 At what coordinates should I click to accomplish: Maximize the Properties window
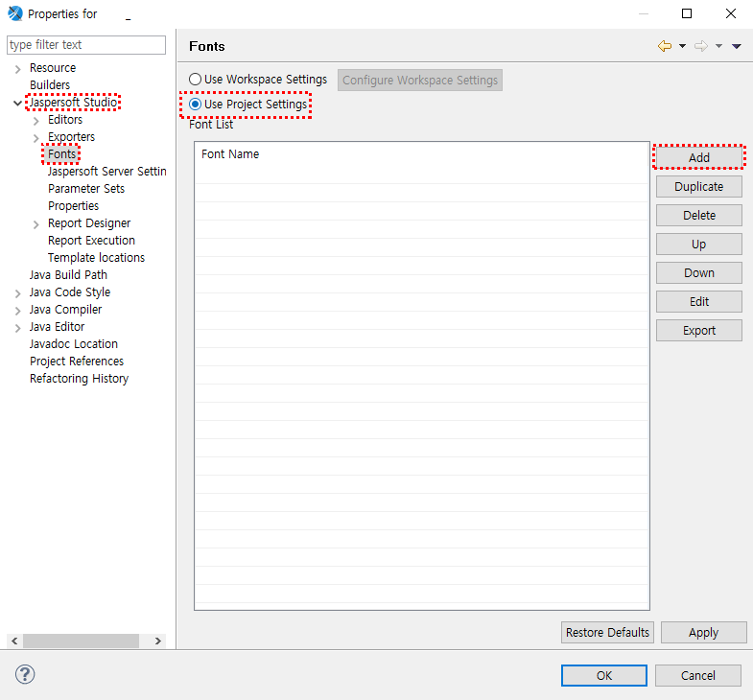[x=687, y=13]
